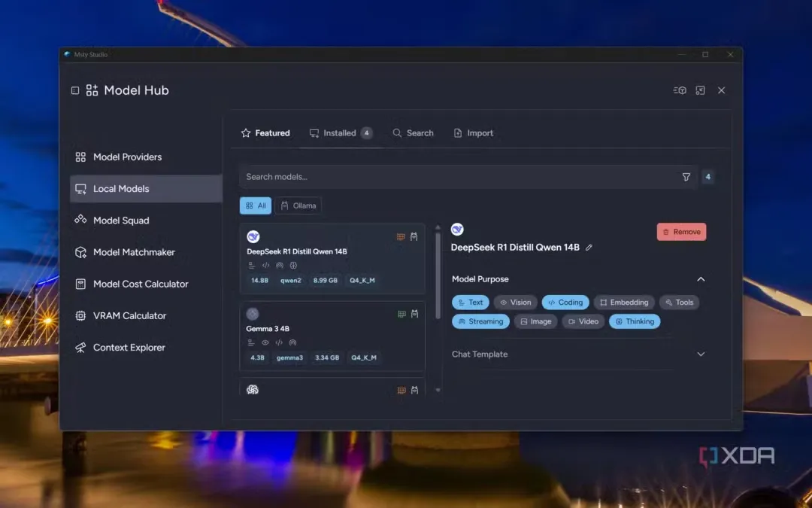
Task: Click the Ollama llama icon on Gemma card
Action: pos(414,314)
